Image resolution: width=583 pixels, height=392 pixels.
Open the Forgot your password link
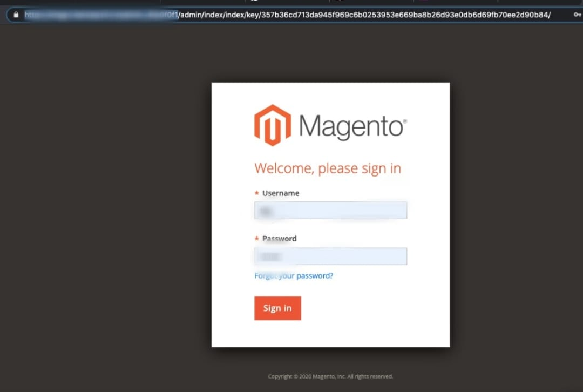pyautogui.click(x=294, y=275)
